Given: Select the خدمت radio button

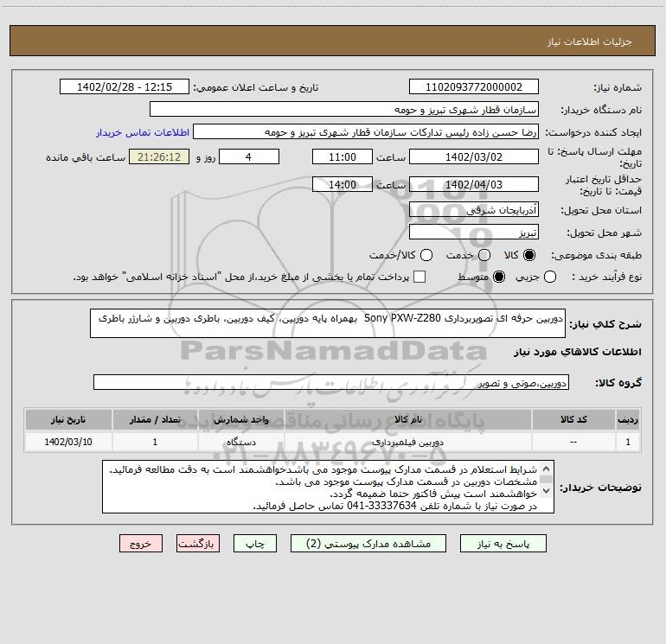Looking at the screenshot, I should click(x=484, y=255).
